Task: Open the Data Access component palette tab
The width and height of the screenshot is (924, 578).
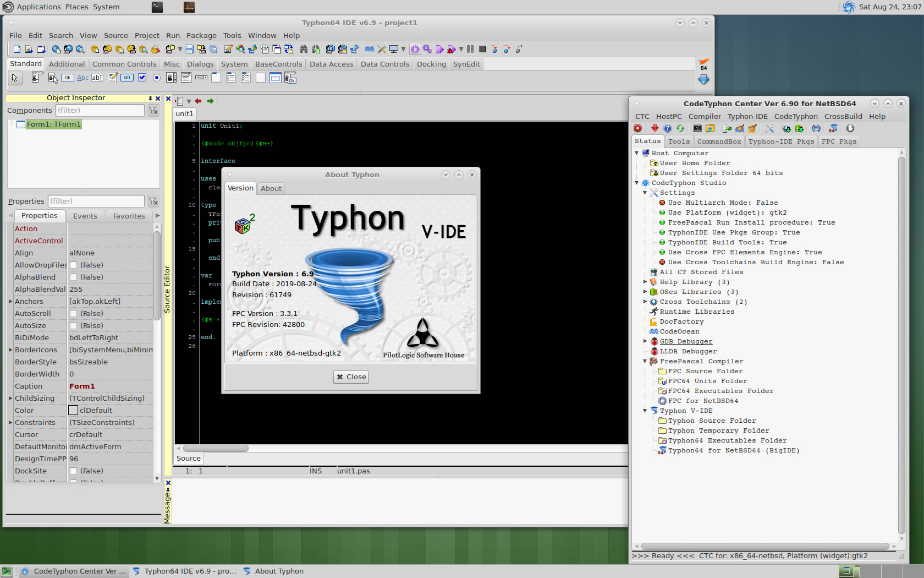Action: 331,64
